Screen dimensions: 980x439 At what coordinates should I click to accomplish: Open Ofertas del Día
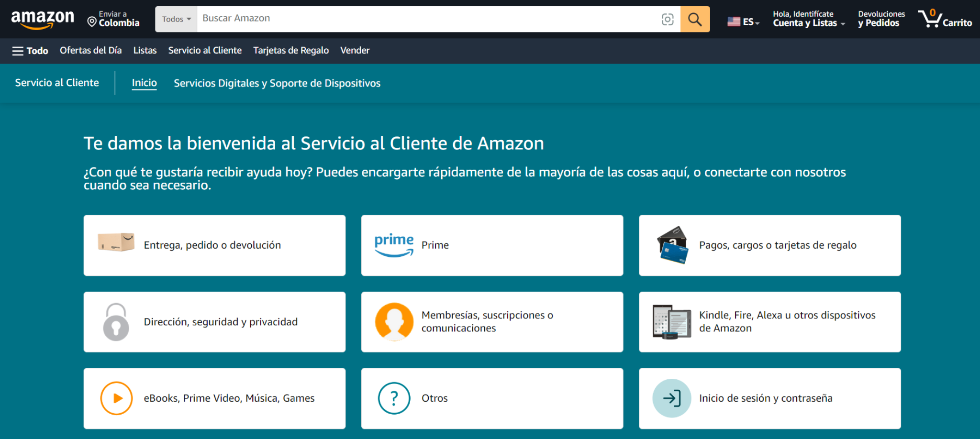(x=90, y=50)
